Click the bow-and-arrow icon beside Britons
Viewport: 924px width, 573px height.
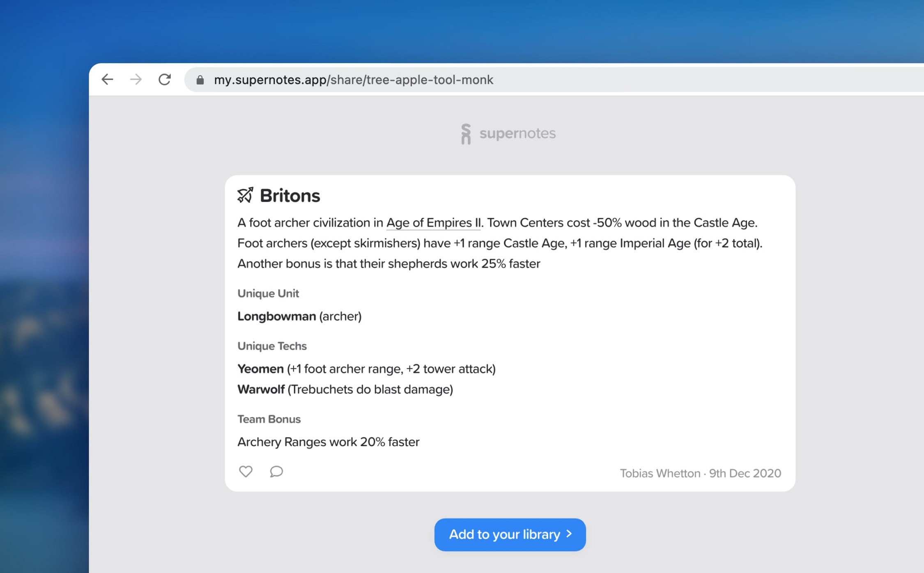tap(245, 195)
